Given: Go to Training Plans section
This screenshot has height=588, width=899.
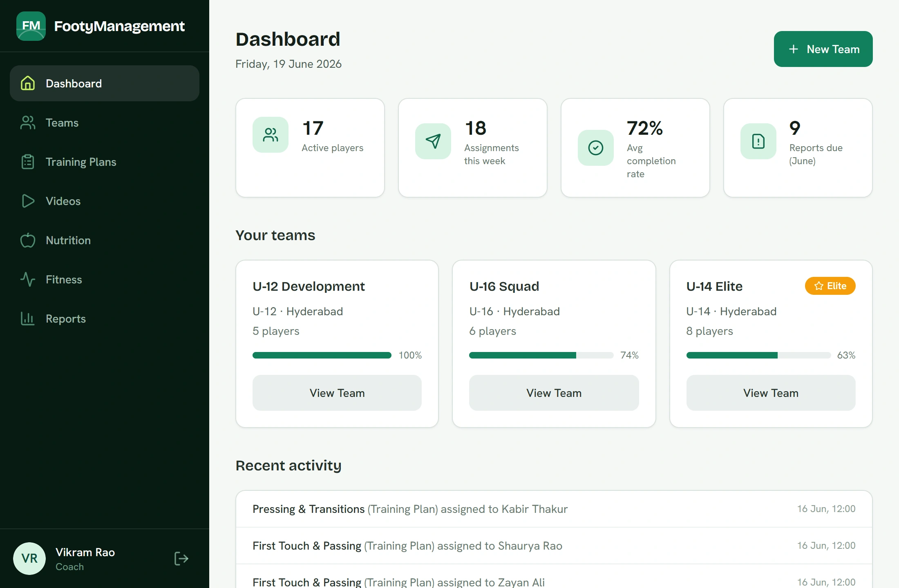Looking at the screenshot, I should tap(105, 162).
